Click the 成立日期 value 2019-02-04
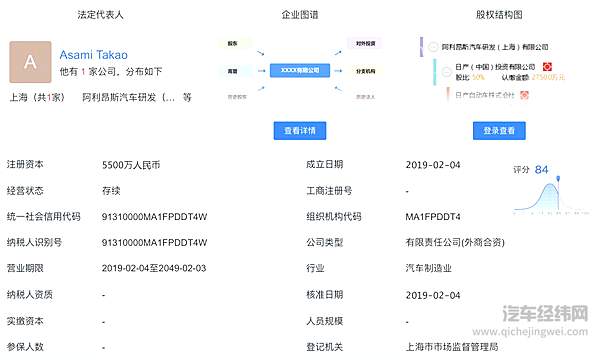Viewport: 600px width, 360px height. click(x=433, y=165)
